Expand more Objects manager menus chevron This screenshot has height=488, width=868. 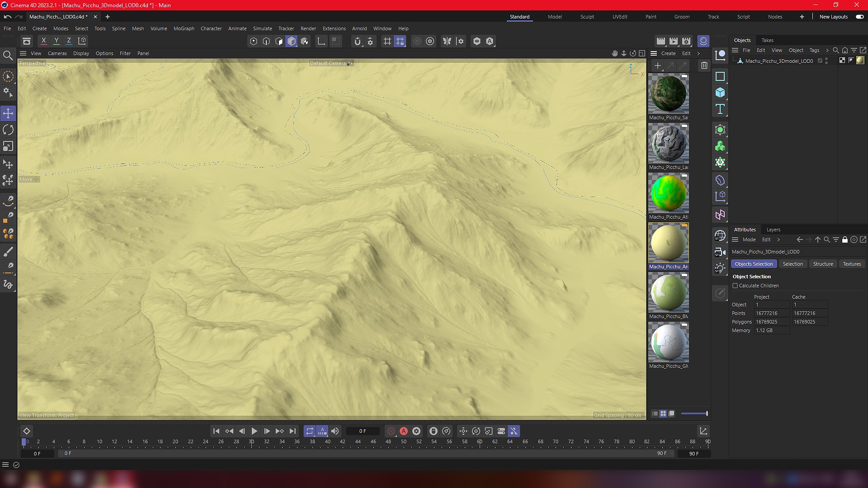[x=827, y=50]
